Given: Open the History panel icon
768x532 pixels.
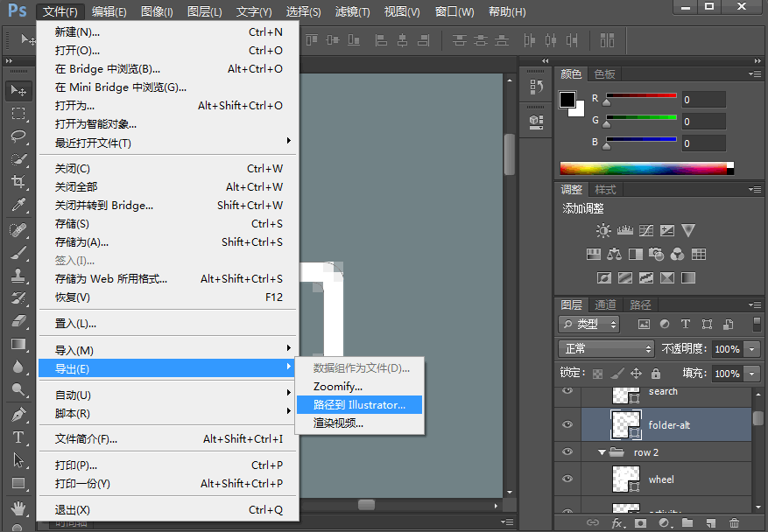Looking at the screenshot, I should [537, 87].
